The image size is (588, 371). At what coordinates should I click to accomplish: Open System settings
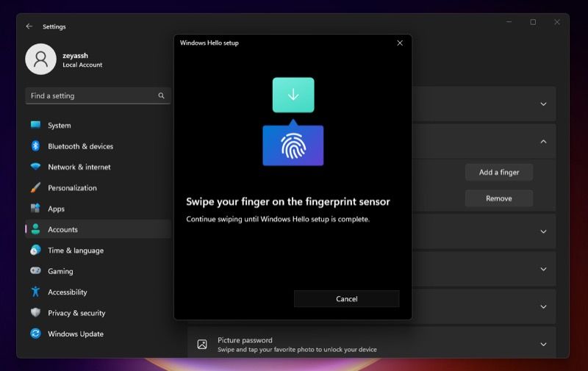[x=98, y=125]
